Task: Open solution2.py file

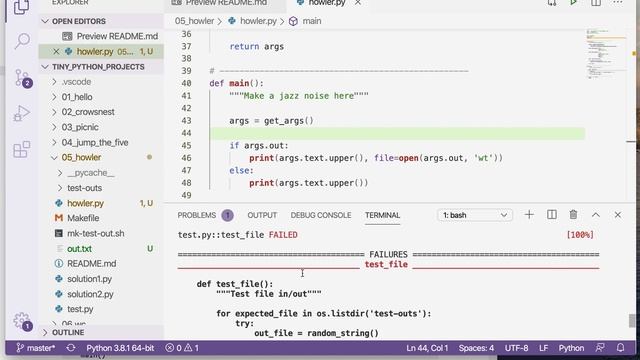Action: coord(90,294)
